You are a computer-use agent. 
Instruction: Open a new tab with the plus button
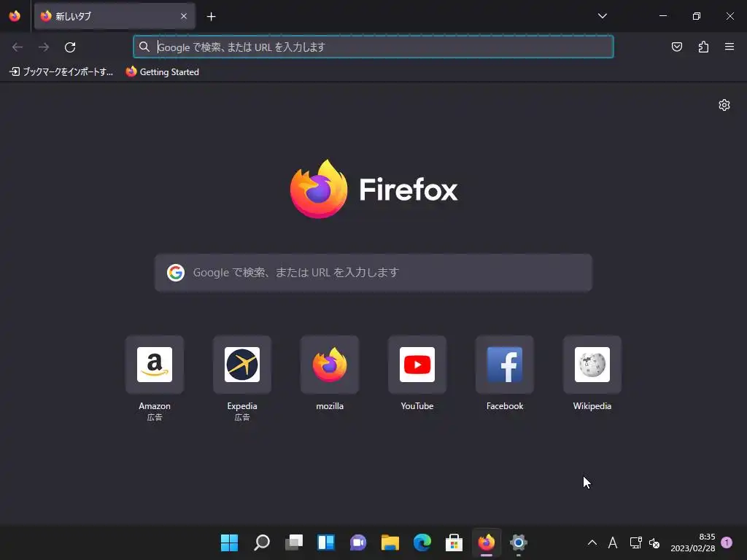coord(211,17)
